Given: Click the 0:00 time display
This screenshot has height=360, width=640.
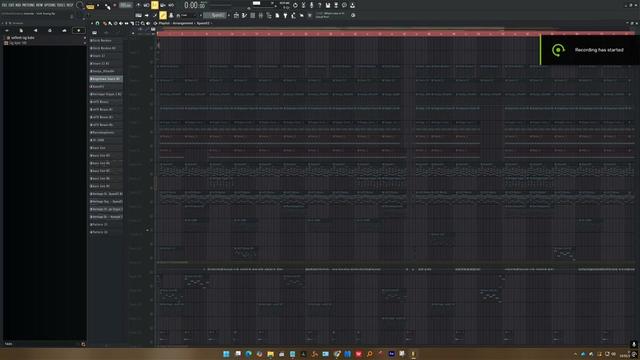Looking at the screenshot, I should click(195, 5).
